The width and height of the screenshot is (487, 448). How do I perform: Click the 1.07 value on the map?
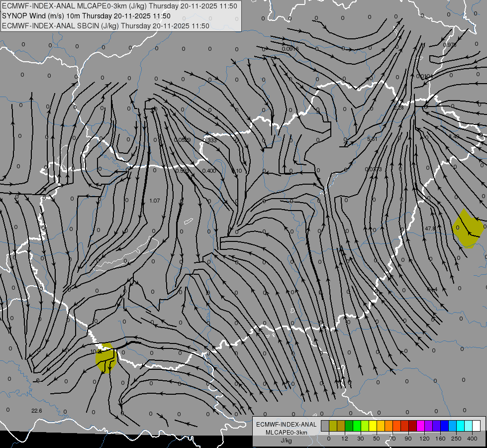tap(155, 201)
